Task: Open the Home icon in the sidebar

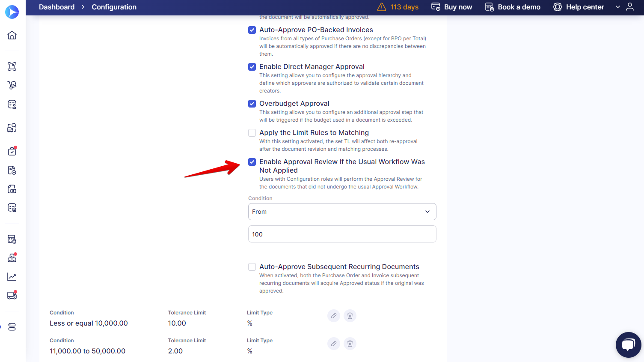Action: tap(12, 35)
